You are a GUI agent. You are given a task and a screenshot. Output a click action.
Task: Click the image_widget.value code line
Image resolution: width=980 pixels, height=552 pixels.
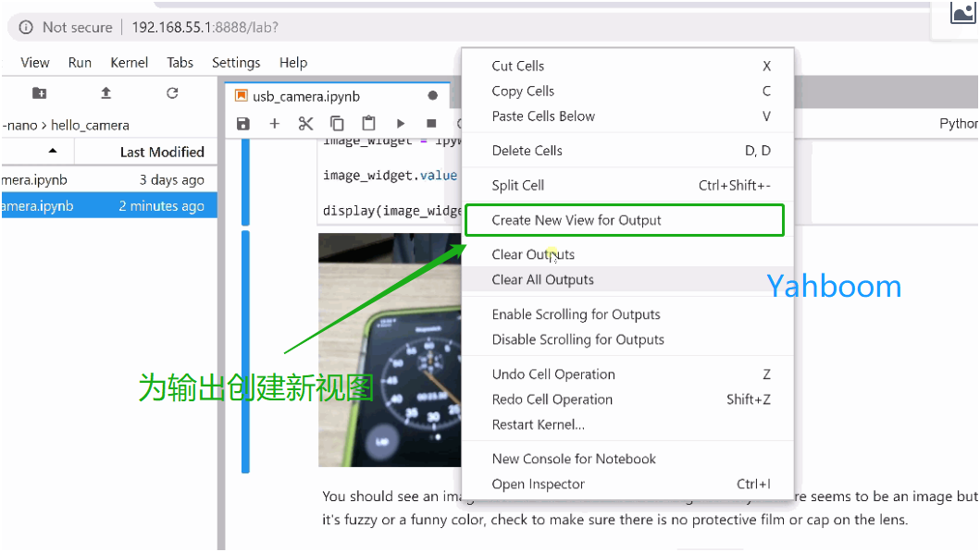click(x=391, y=176)
